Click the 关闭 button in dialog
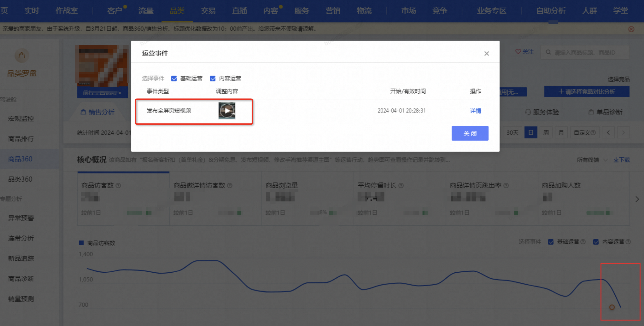Screen dimensions: 644x326 [x=470, y=133]
